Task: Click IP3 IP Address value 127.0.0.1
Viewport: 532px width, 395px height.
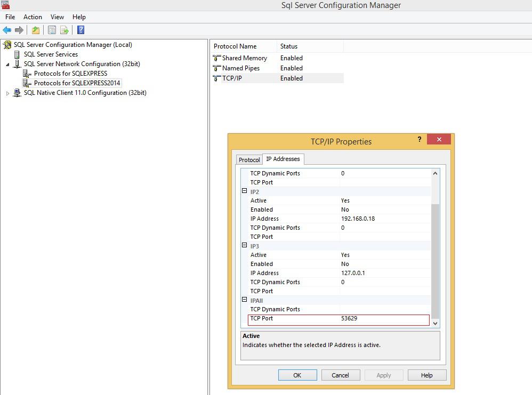Action: (353, 273)
